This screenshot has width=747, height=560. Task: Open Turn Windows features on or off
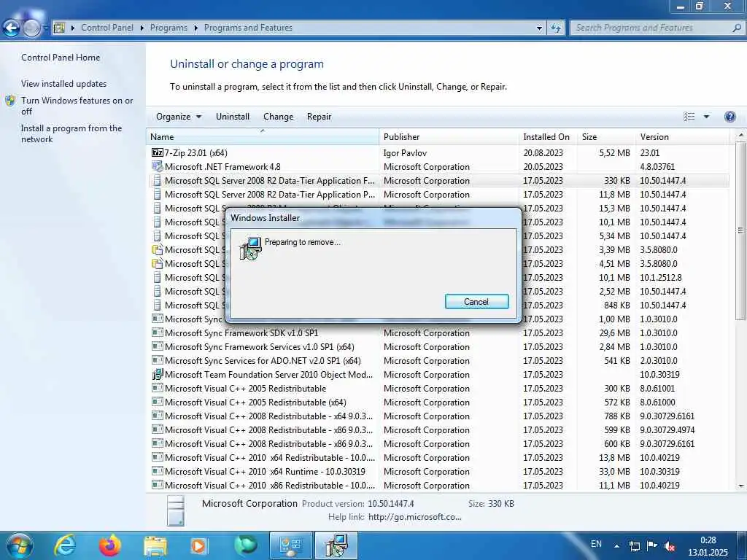[77, 106]
